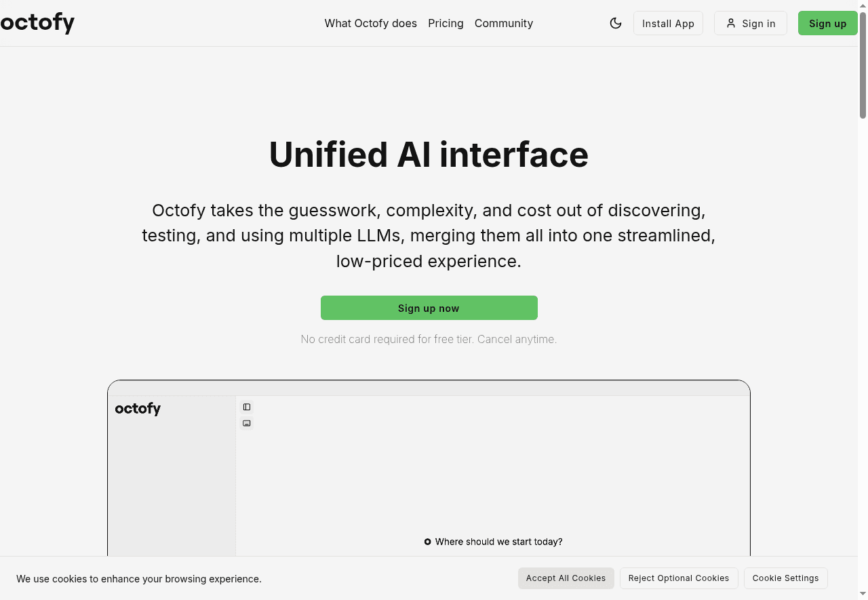Screen dimensions: 868x600
Task: Click the 'Where should we start today?' prompt area
Action: tap(498, 541)
